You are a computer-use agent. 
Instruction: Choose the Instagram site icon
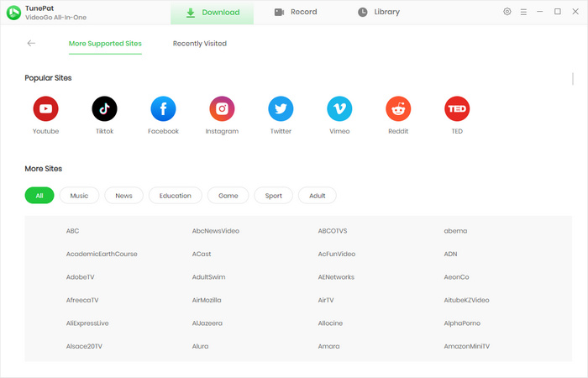pos(222,108)
